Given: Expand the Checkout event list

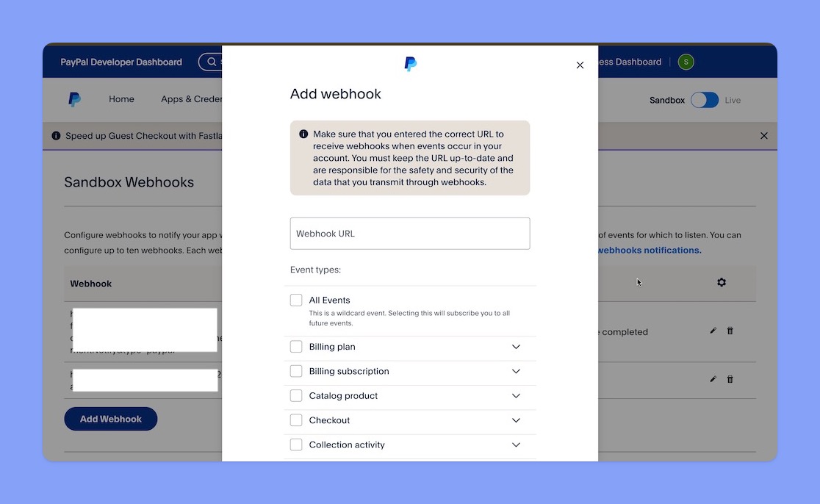Looking at the screenshot, I should tap(516, 420).
